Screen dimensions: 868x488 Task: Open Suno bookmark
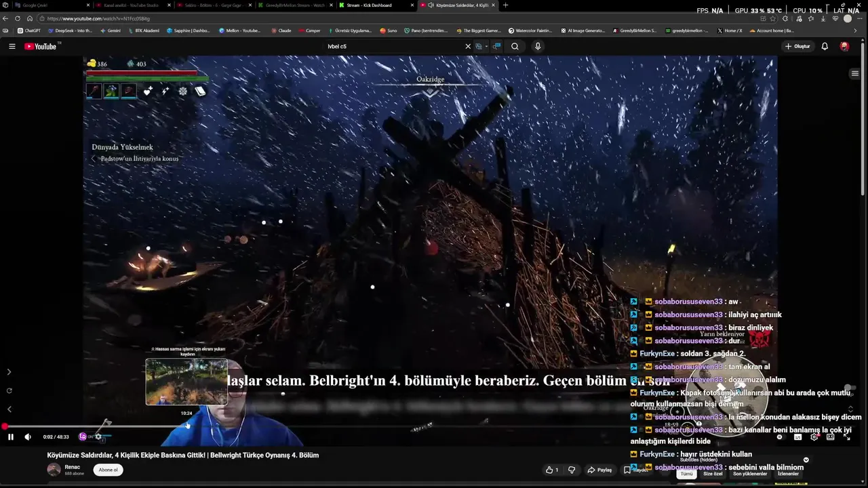pos(389,30)
